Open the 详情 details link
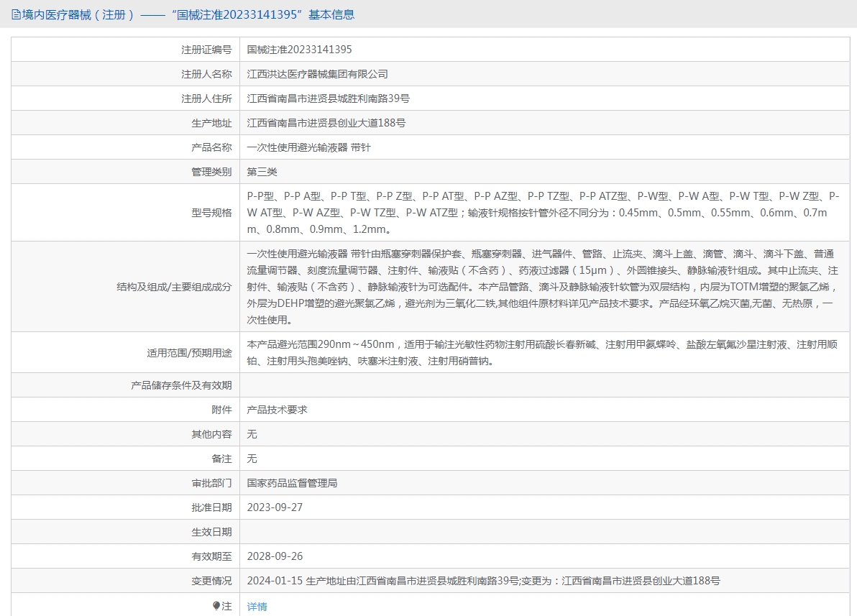The height and width of the screenshot is (616, 857). [x=257, y=606]
